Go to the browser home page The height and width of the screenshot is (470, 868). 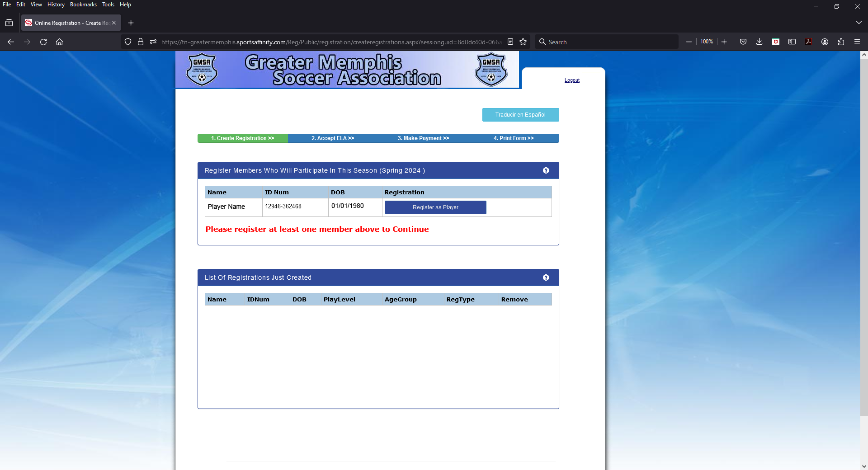pos(59,42)
